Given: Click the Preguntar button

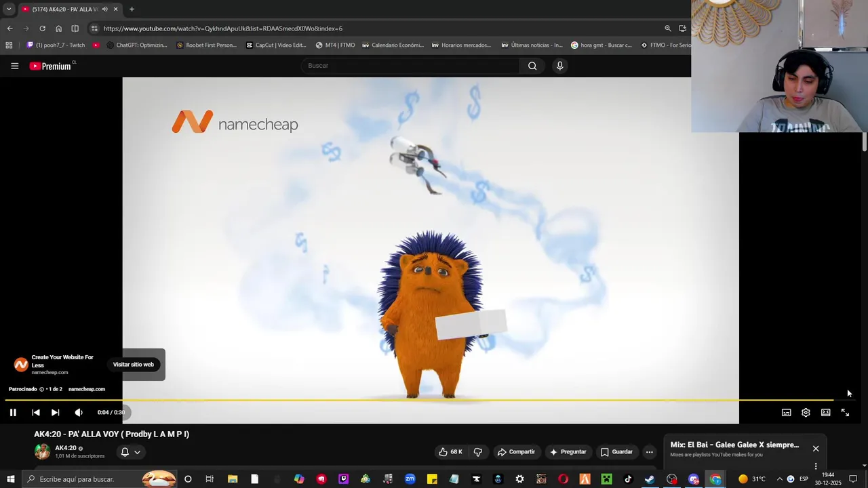Looking at the screenshot, I should coord(568,452).
